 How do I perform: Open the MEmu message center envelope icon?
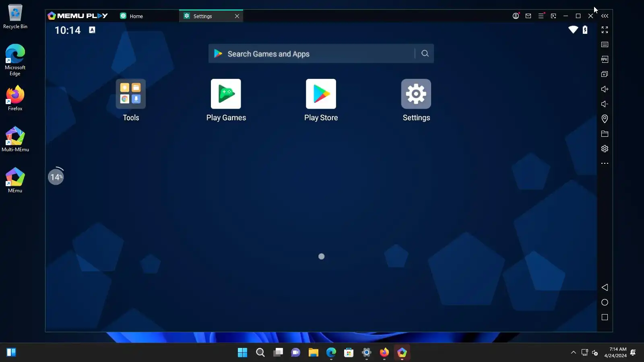click(x=528, y=16)
